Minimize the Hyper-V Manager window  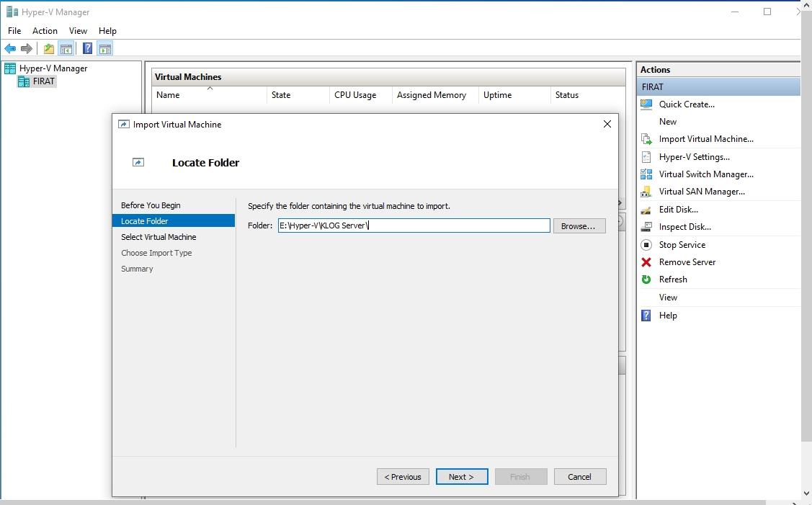click(734, 12)
